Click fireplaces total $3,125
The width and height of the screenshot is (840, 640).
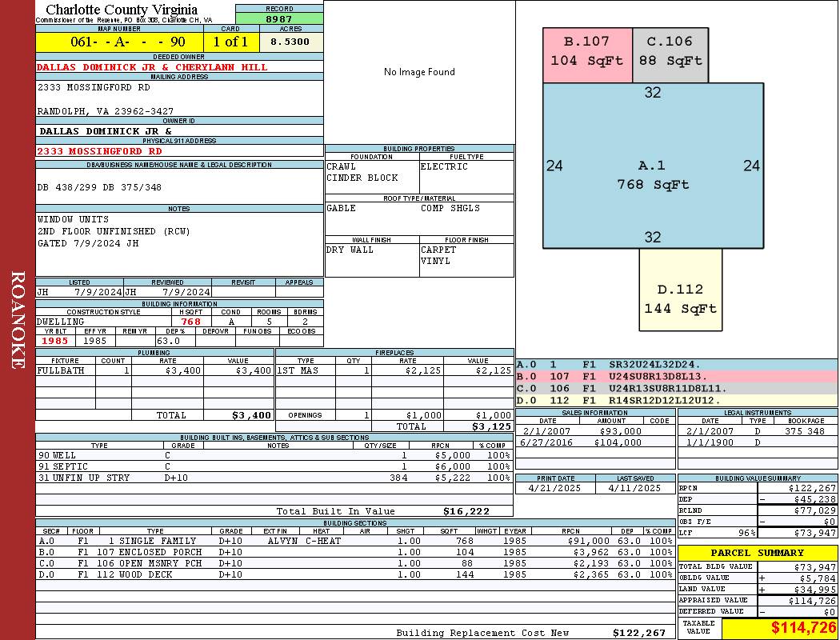pyautogui.click(x=492, y=426)
